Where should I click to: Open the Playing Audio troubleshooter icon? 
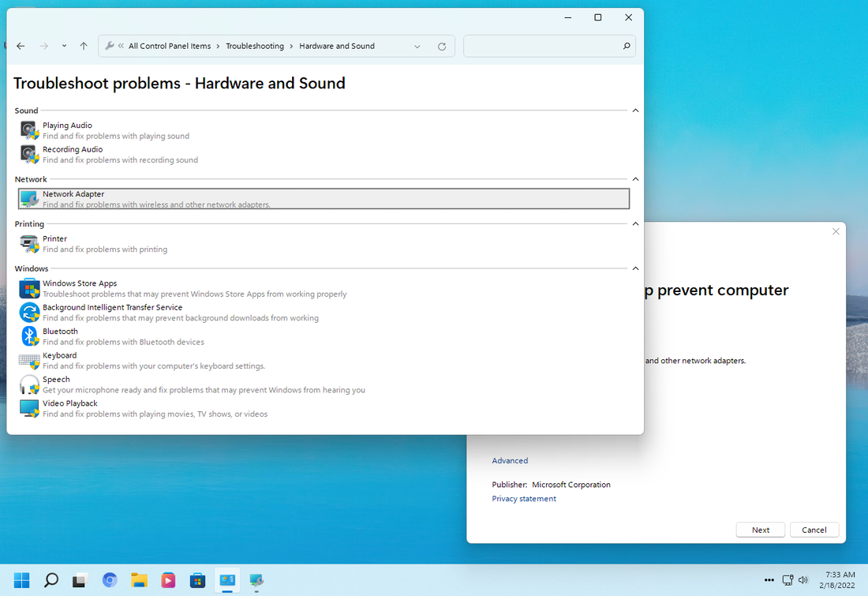(x=29, y=131)
